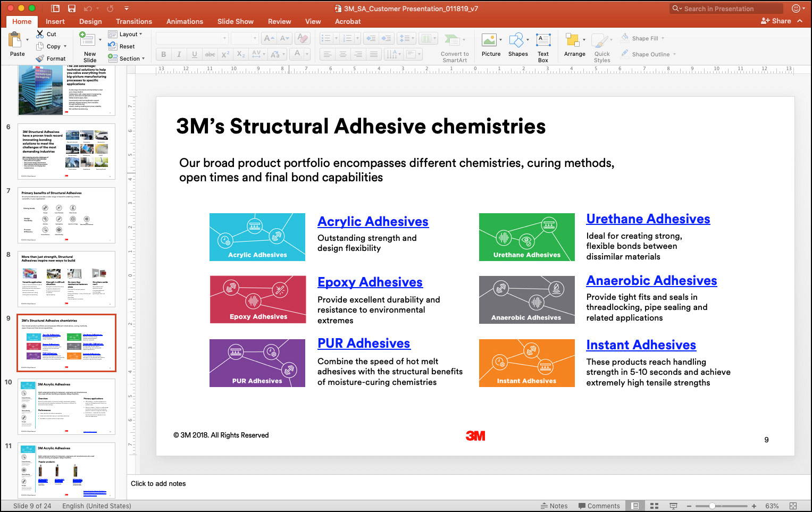
Task: Decrease the list indent level
Action: click(x=371, y=38)
